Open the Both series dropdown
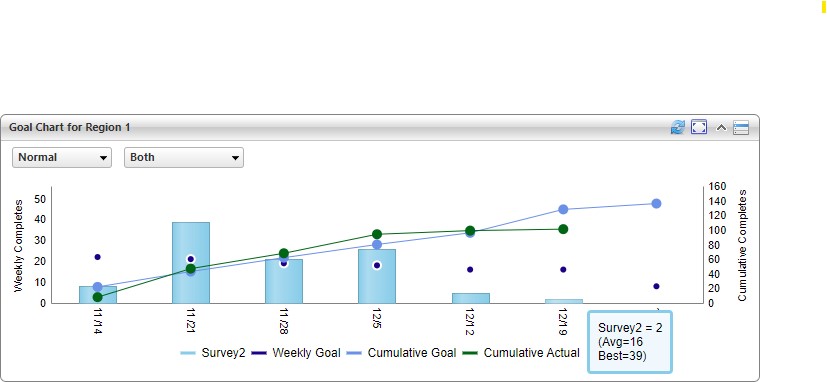 pyautogui.click(x=184, y=157)
